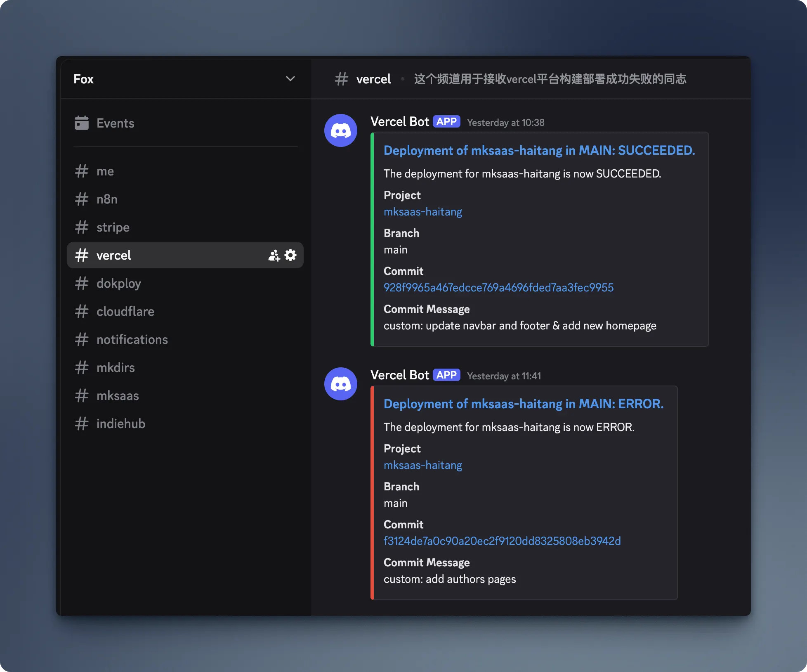Click the Fox server name
Viewport: 807px width, 672px height.
83,79
